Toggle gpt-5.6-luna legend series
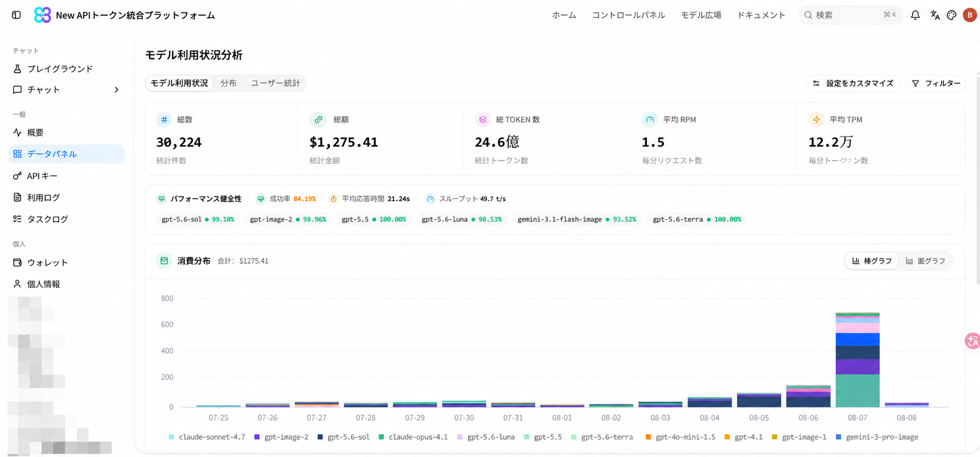The height and width of the screenshot is (457, 980). pyautogui.click(x=486, y=437)
